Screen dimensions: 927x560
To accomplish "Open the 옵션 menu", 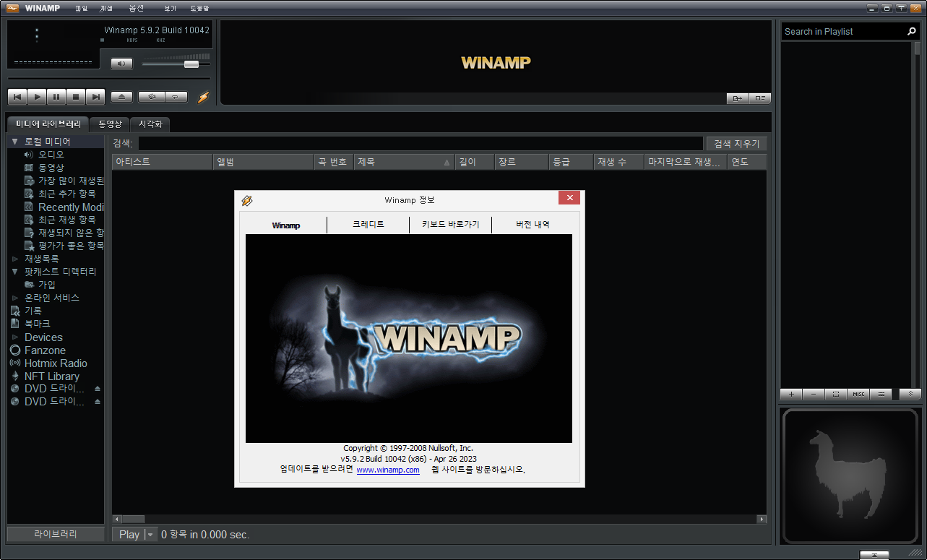I will (137, 9).
